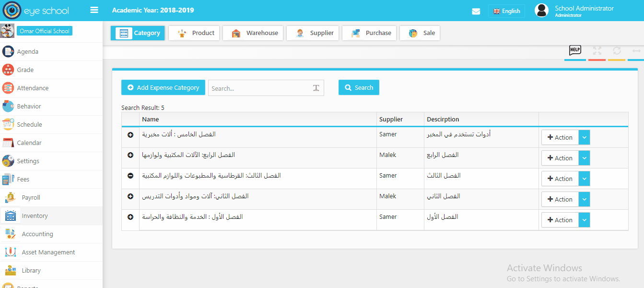Click Action button for الفصل الرابع row

[560, 158]
